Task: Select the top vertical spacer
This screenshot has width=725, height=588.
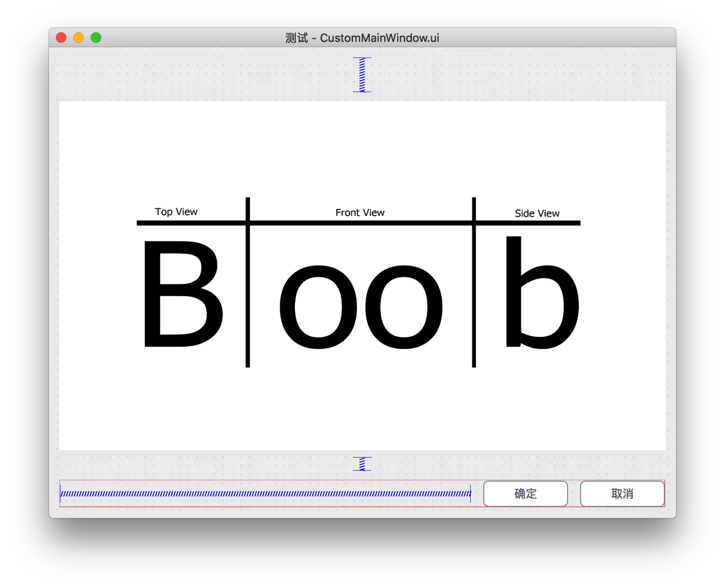Action: (362, 74)
